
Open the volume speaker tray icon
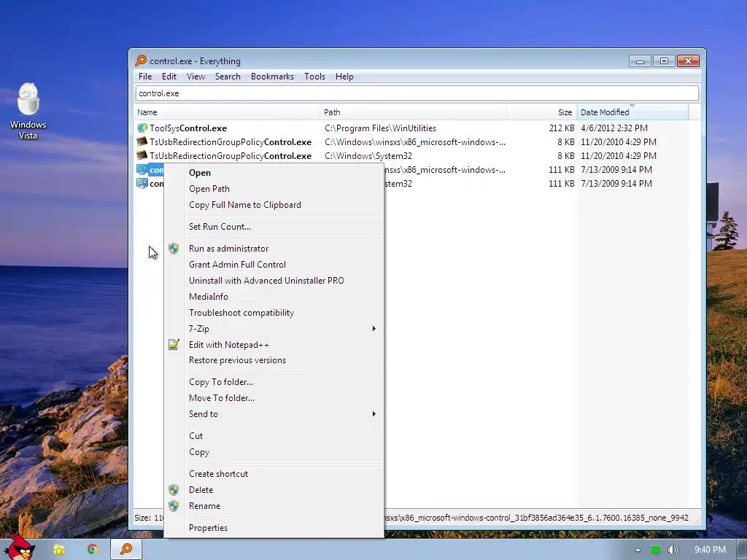[673, 550]
